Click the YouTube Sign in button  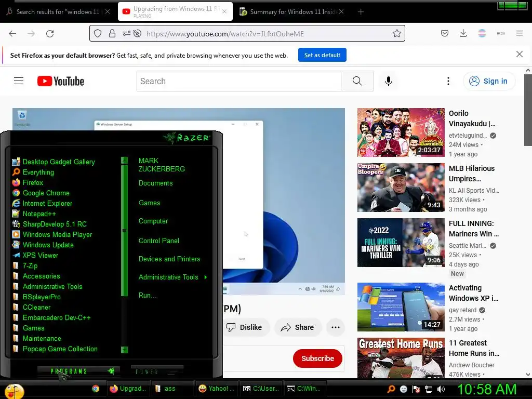pyautogui.click(x=489, y=81)
